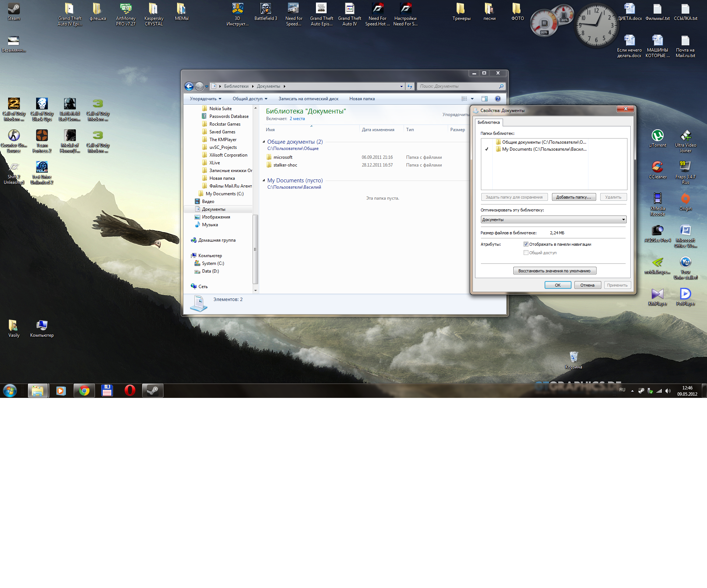The height and width of the screenshot is (588, 707).
Task: Toggle the 'Общий доступ' checkbox
Action: [526, 253]
